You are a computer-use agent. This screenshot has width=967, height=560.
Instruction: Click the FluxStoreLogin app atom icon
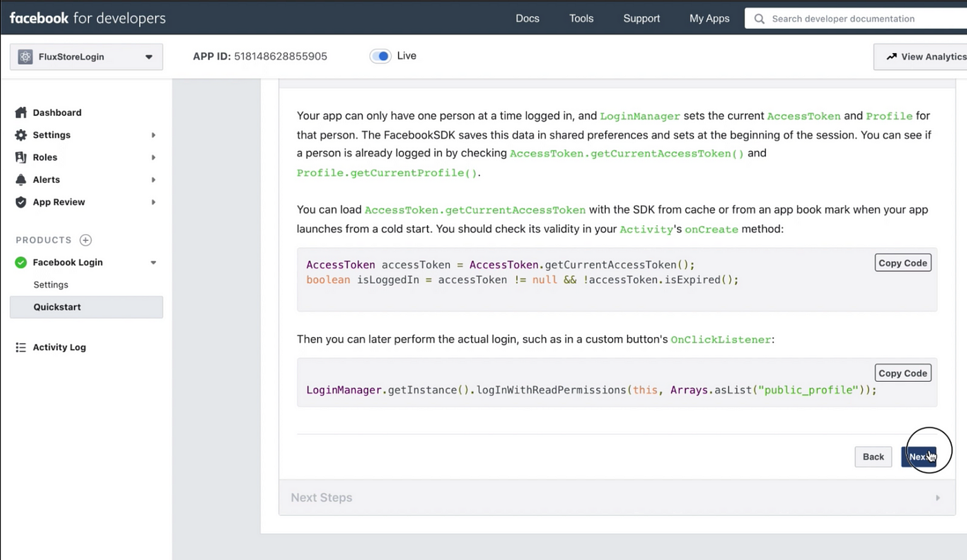click(x=26, y=57)
